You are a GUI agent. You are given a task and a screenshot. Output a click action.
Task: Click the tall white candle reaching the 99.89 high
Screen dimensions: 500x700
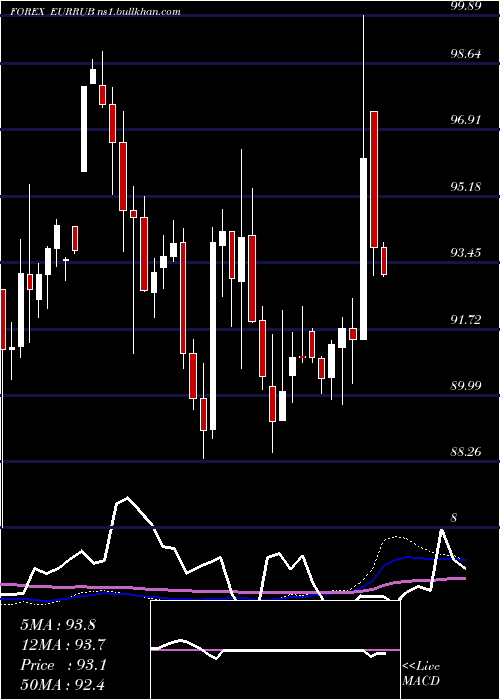click(x=363, y=249)
